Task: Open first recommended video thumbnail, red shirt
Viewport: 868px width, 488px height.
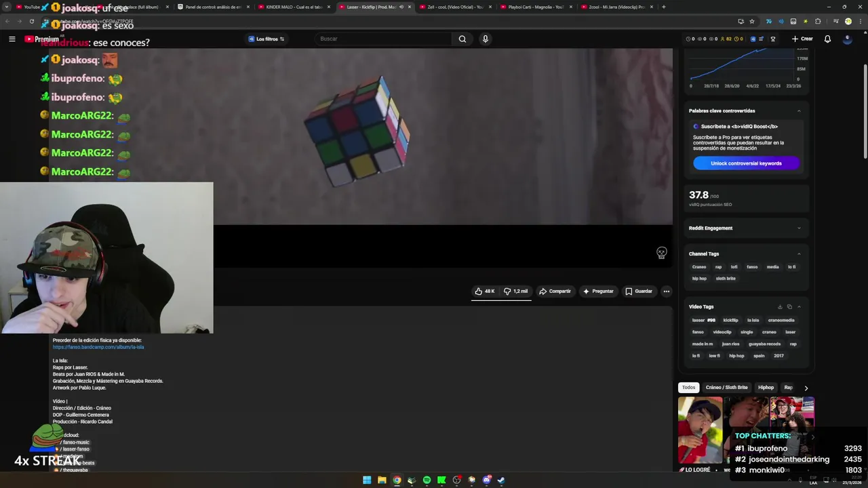Action: 700,430
